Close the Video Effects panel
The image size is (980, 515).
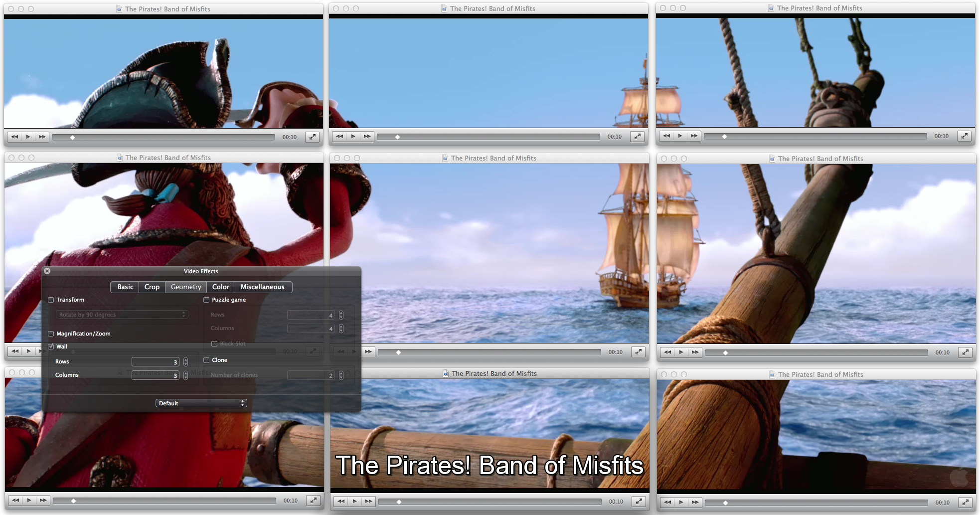(47, 271)
